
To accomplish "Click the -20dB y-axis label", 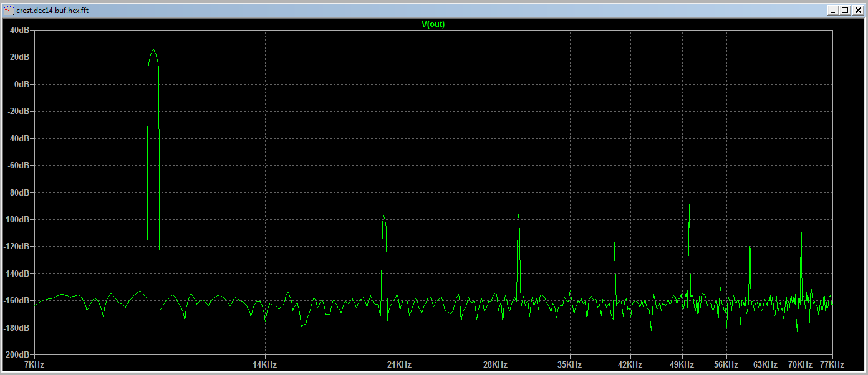I will pos(19,111).
